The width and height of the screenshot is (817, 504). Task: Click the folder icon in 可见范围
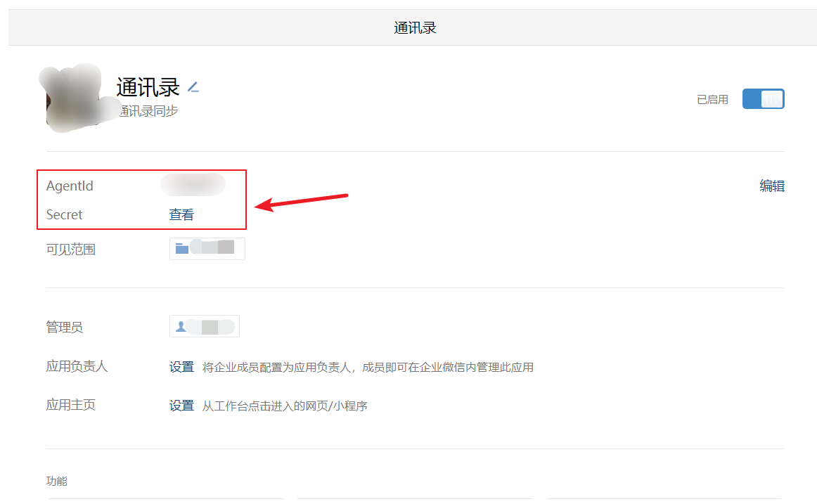tap(182, 248)
